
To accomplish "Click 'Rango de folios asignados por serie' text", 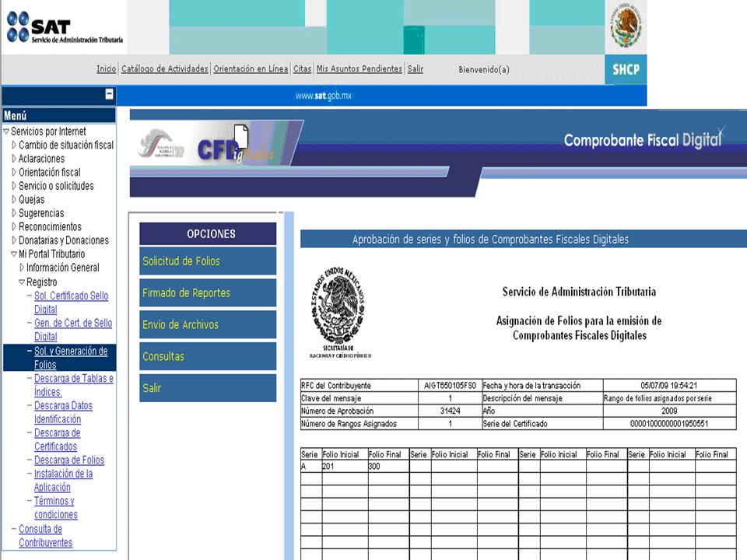I will click(x=658, y=398).
